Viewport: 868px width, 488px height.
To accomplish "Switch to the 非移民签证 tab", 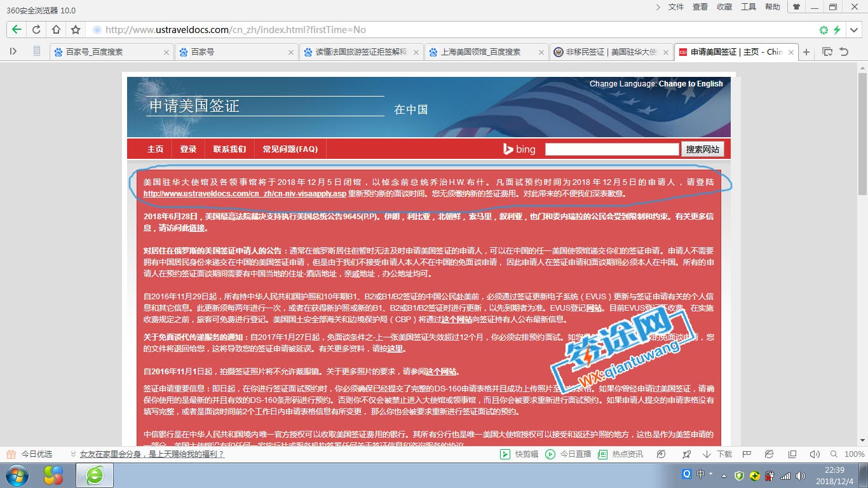I will (610, 52).
